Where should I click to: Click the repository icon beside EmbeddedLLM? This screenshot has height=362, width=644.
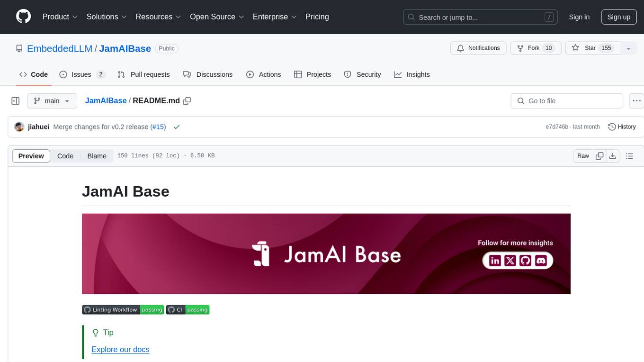(19, 48)
